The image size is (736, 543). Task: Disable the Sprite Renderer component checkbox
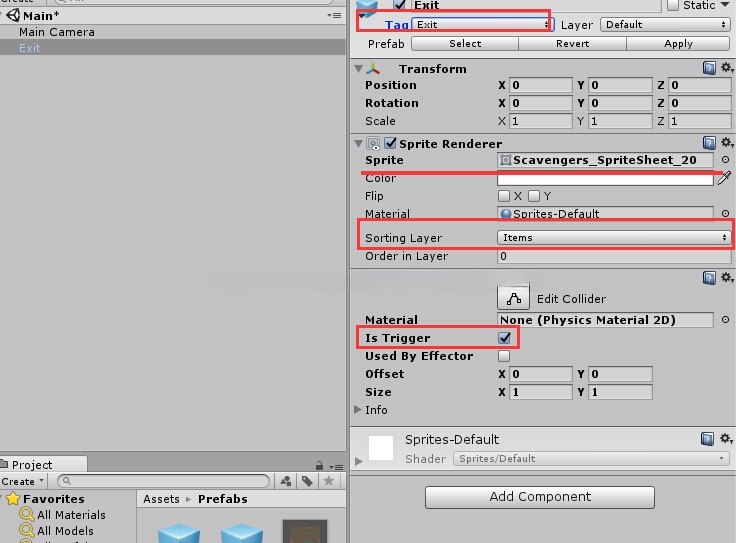pyautogui.click(x=390, y=143)
